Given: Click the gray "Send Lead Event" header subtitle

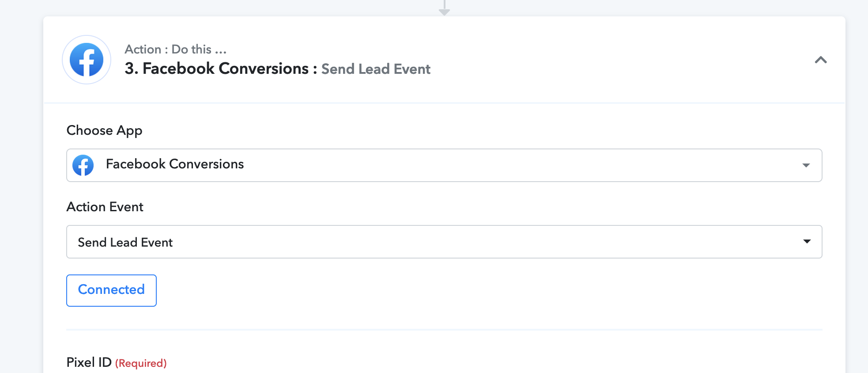Looking at the screenshot, I should pyautogui.click(x=376, y=69).
